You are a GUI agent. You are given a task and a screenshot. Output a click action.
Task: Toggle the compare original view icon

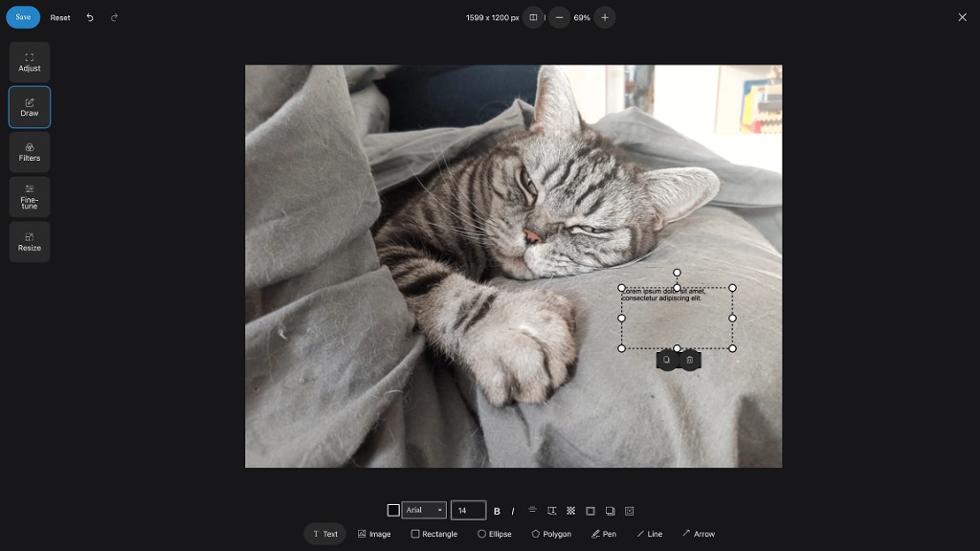tap(533, 17)
